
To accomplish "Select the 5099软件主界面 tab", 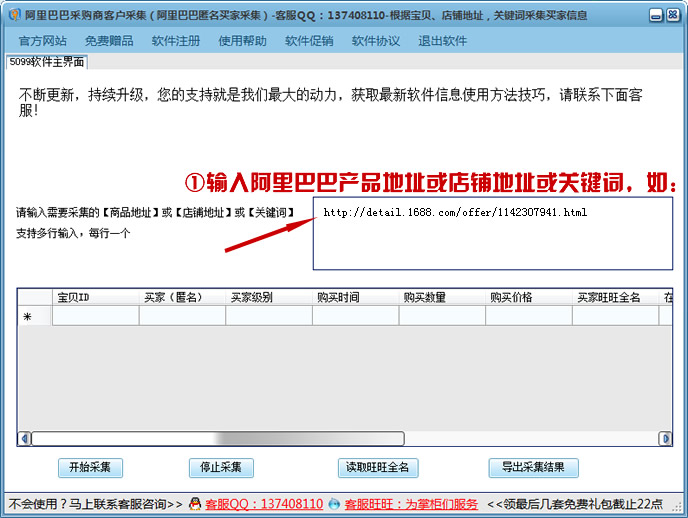I will point(47,62).
